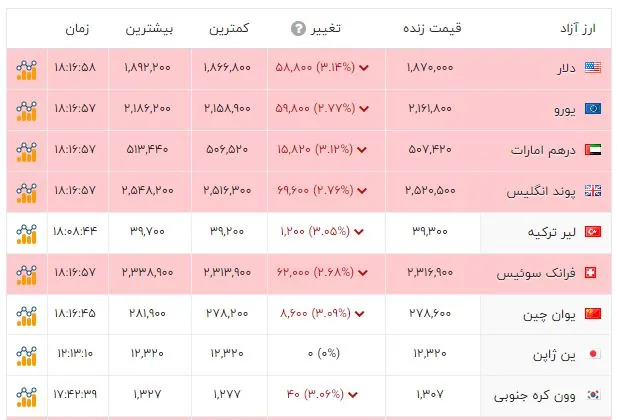Open the پوند انگلیس currency link
The height and width of the screenshot is (420, 618).
tap(541, 192)
